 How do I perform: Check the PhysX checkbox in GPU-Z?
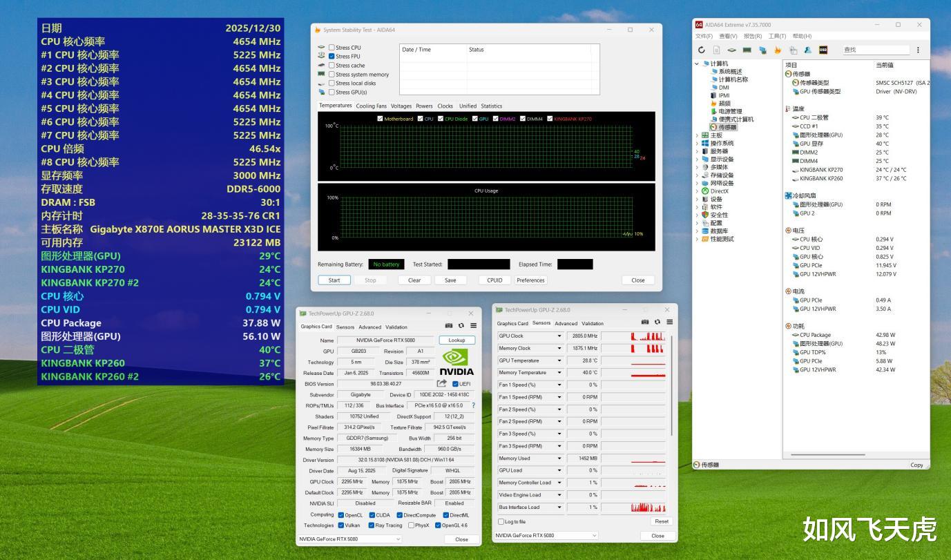(410, 525)
